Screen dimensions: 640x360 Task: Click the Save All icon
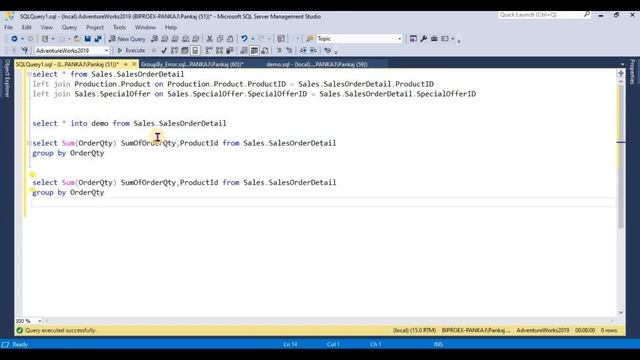(x=98, y=38)
